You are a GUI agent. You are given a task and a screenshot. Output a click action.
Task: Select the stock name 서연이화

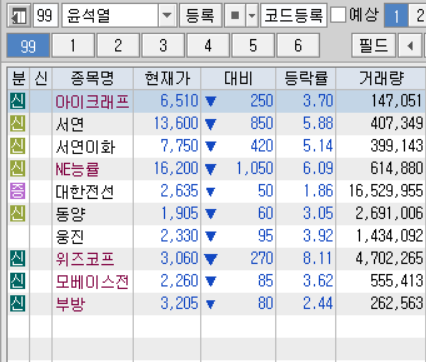pyautogui.click(x=85, y=147)
